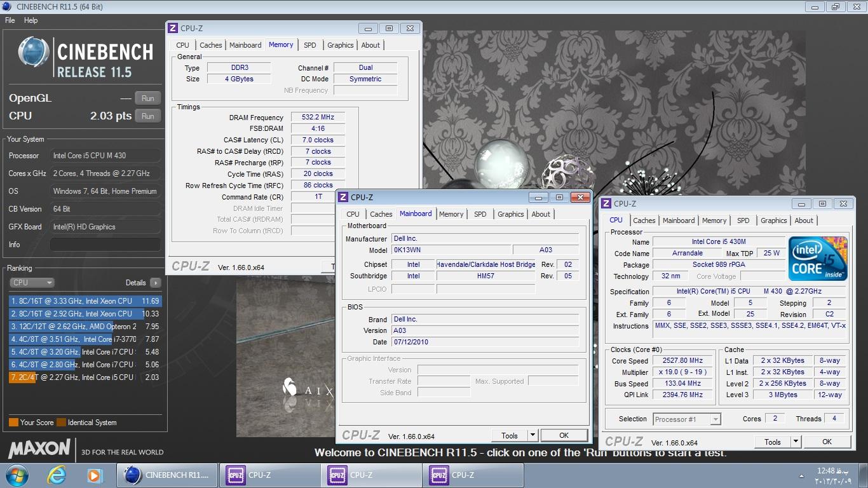Open the Processor #1 selection dropdown
868x488 pixels.
click(687, 419)
